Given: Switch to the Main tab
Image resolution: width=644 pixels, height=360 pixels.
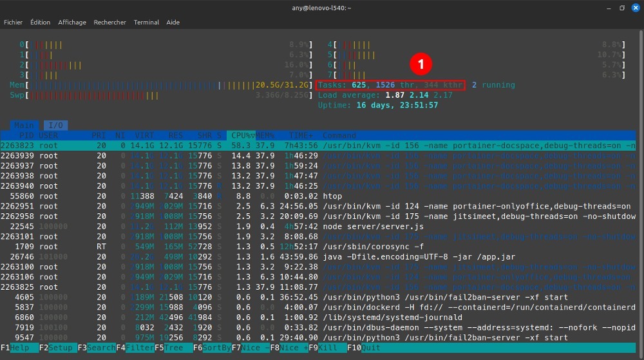Looking at the screenshot, I should coord(24,125).
